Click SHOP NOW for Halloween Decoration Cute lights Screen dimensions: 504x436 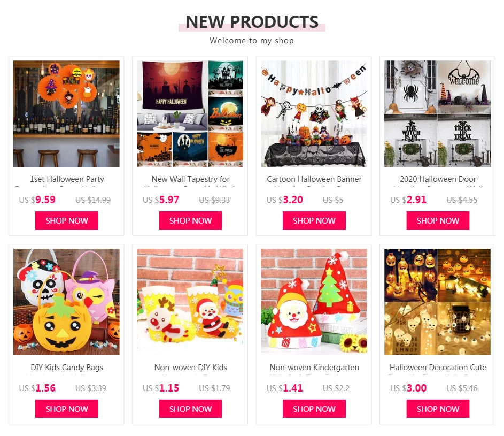pyautogui.click(x=438, y=409)
